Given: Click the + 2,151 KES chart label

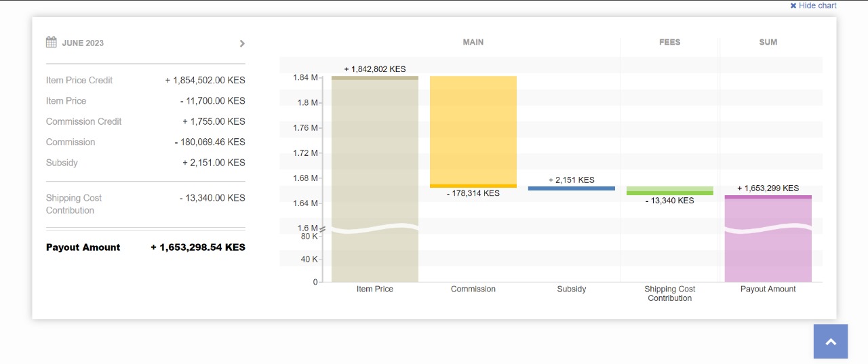Looking at the screenshot, I should [572, 180].
